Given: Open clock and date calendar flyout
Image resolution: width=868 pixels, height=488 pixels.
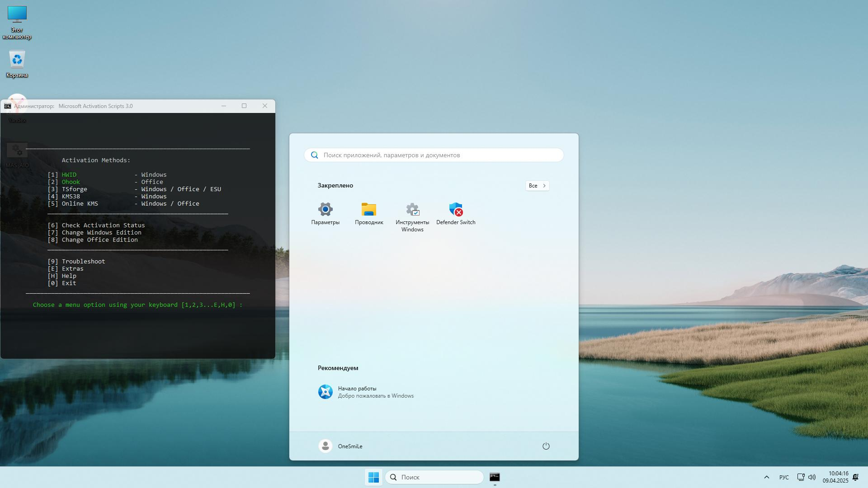Looking at the screenshot, I should click(x=835, y=477).
